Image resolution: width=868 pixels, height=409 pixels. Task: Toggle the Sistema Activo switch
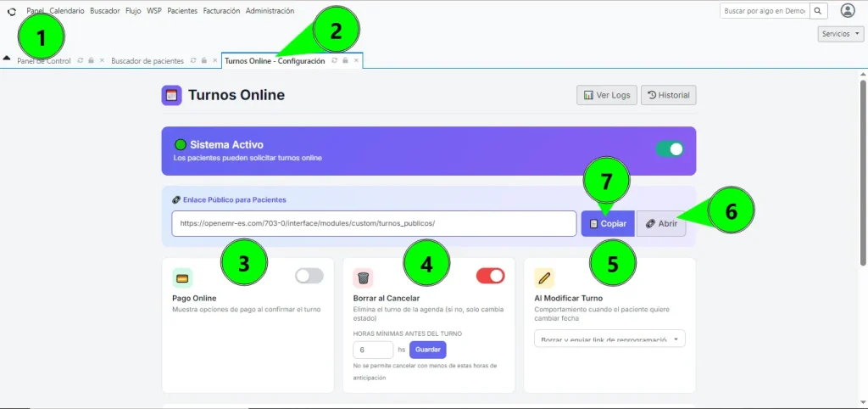[670, 149]
